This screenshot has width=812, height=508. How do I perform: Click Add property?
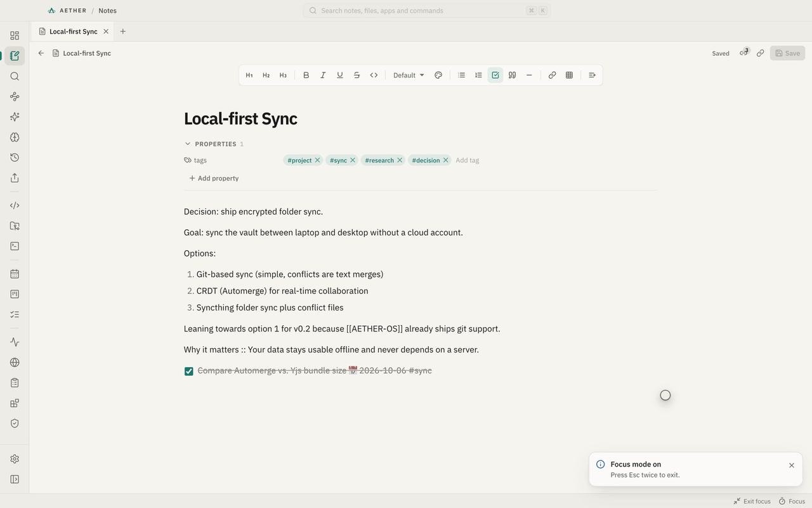pyautogui.click(x=214, y=178)
